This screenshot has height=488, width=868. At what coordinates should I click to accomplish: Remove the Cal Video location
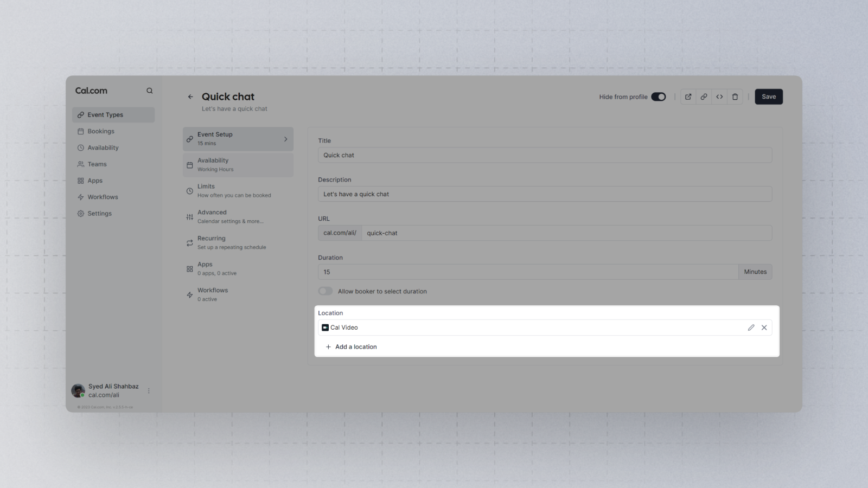[x=764, y=328]
